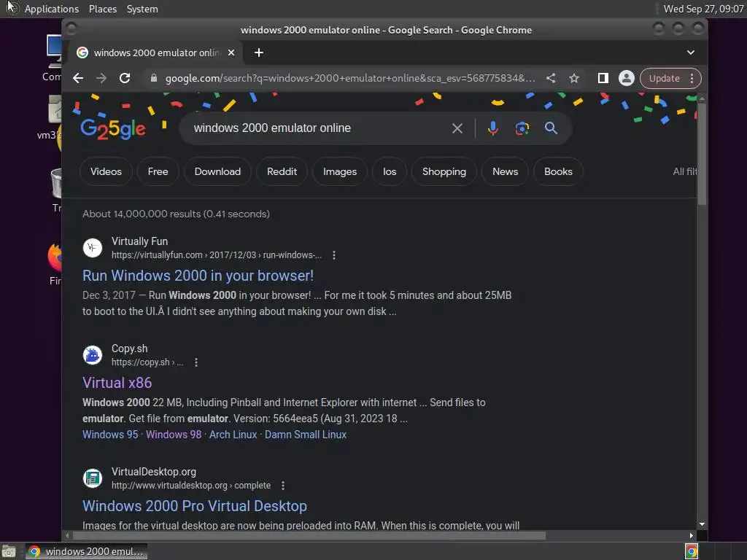Open the System menu
This screenshot has width=747, height=560.
point(142,9)
